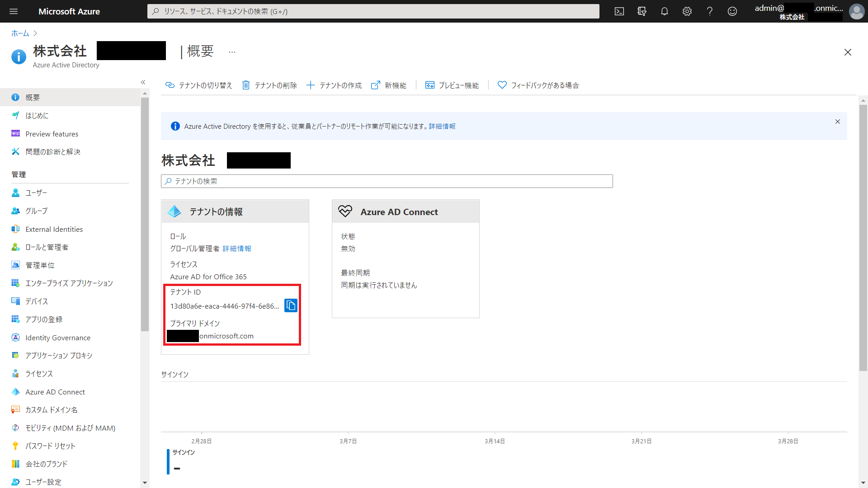Open ライセンス in the sidebar
This screenshot has width=868, height=488.
pyautogui.click(x=70, y=374)
